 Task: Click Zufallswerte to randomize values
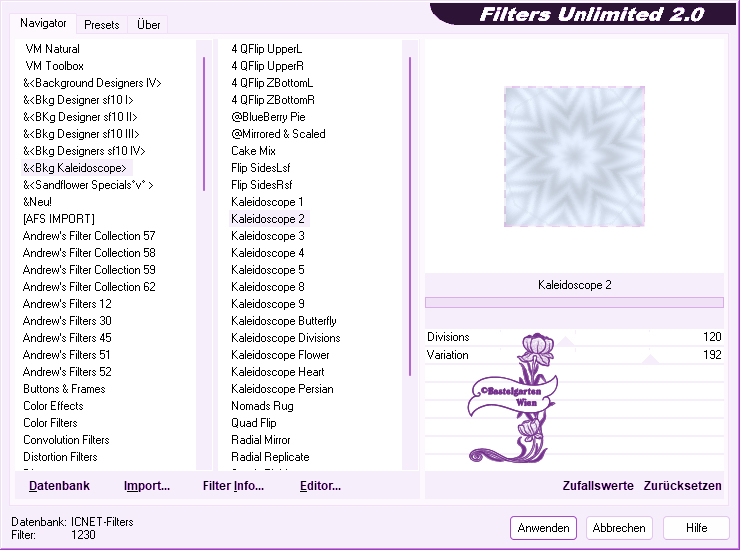[598, 486]
